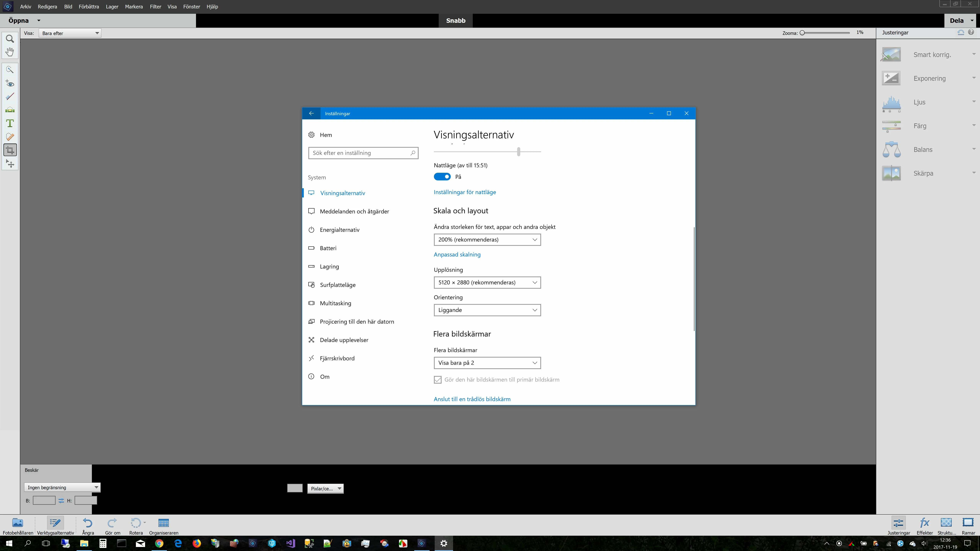
Task: Check the primary display checkbox
Action: coord(438,380)
